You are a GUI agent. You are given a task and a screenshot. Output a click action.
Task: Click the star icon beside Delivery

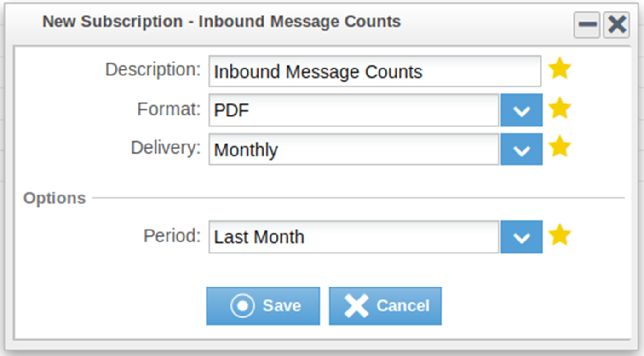[560, 148]
